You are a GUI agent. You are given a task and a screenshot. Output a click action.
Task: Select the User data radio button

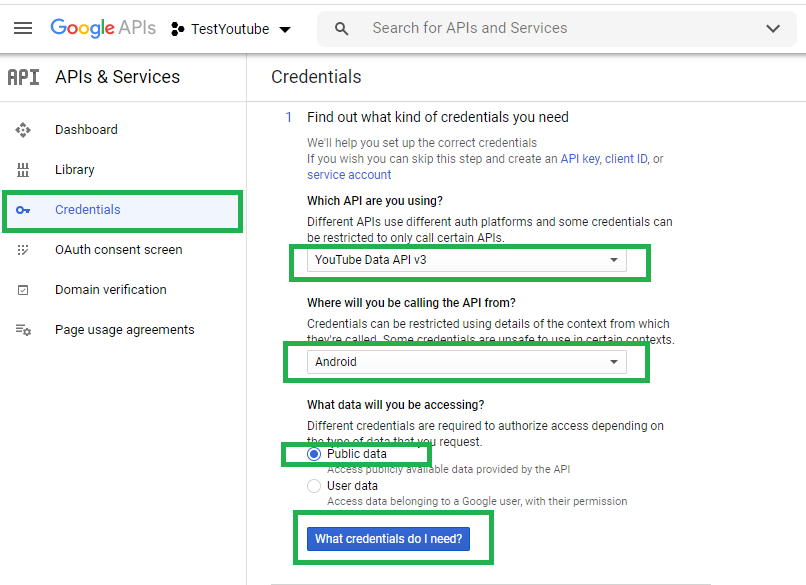pyautogui.click(x=314, y=486)
